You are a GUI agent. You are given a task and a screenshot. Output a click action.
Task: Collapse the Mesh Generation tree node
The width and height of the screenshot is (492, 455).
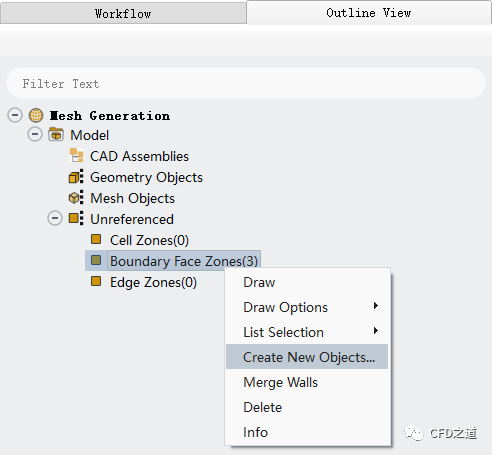tap(15, 115)
